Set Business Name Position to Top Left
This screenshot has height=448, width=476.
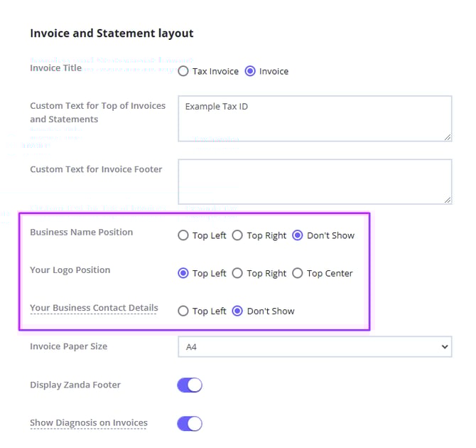tap(183, 235)
